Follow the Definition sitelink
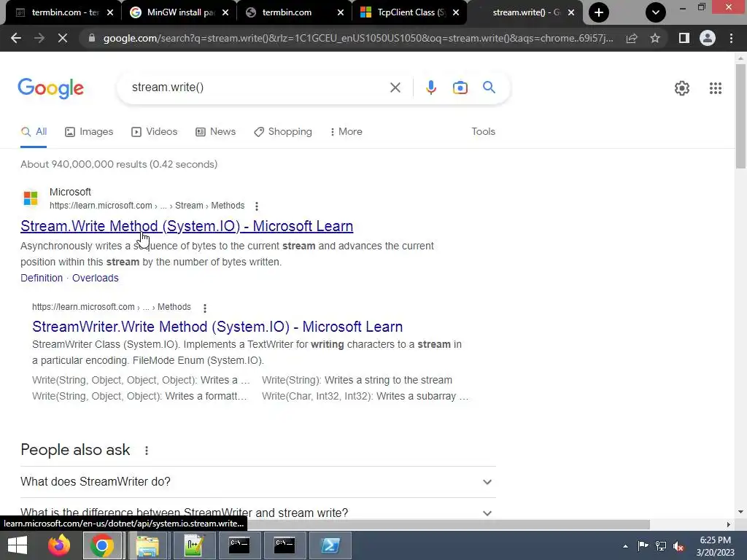 click(42, 278)
